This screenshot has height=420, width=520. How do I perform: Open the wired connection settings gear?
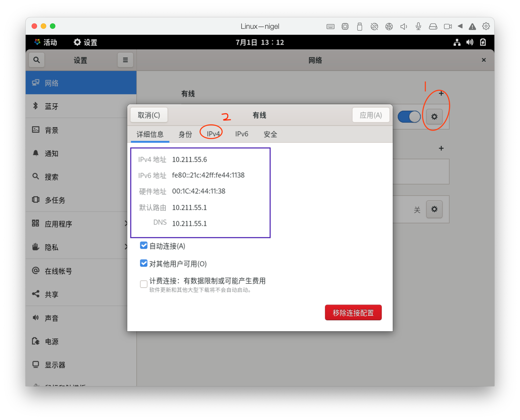tap(434, 117)
